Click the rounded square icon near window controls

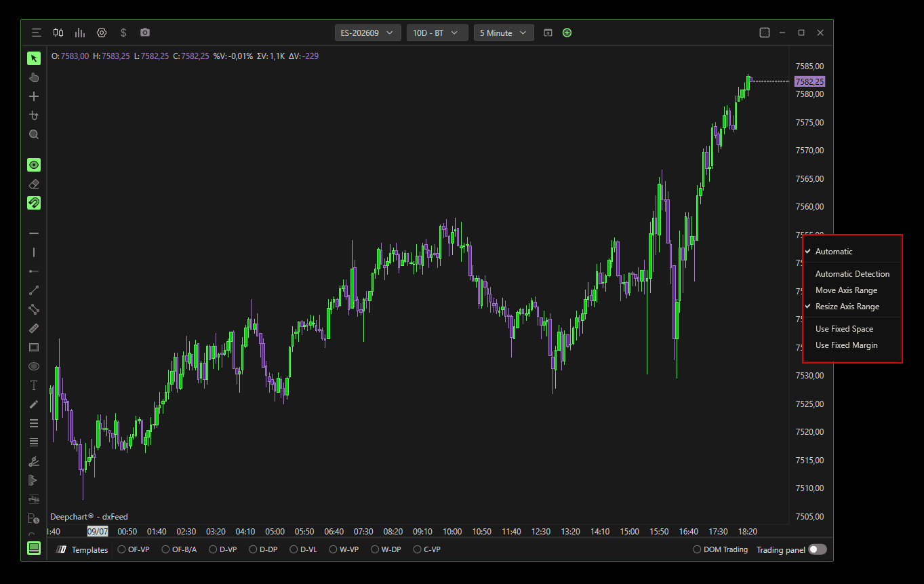coord(765,33)
